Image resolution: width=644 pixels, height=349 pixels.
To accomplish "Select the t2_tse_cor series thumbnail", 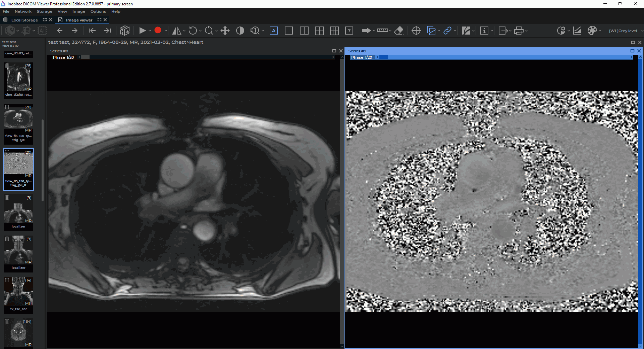I will 18,294.
